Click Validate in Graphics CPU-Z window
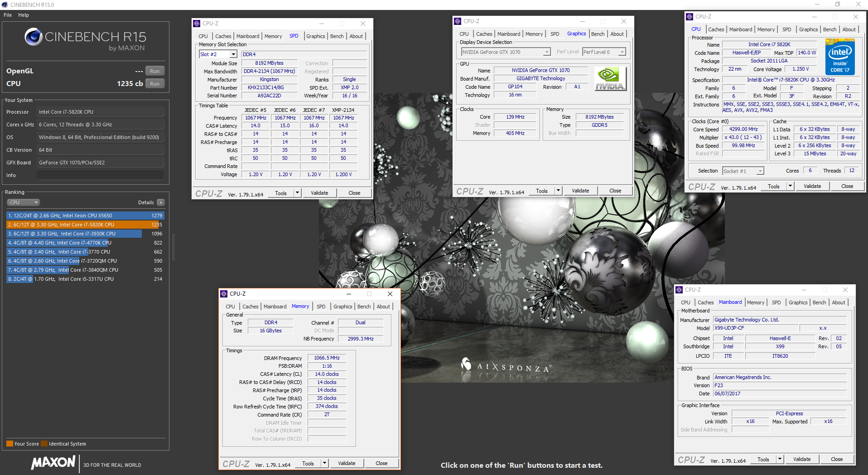Viewport: 868px width, 475px height. pyautogui.click(x=580, y=191)
